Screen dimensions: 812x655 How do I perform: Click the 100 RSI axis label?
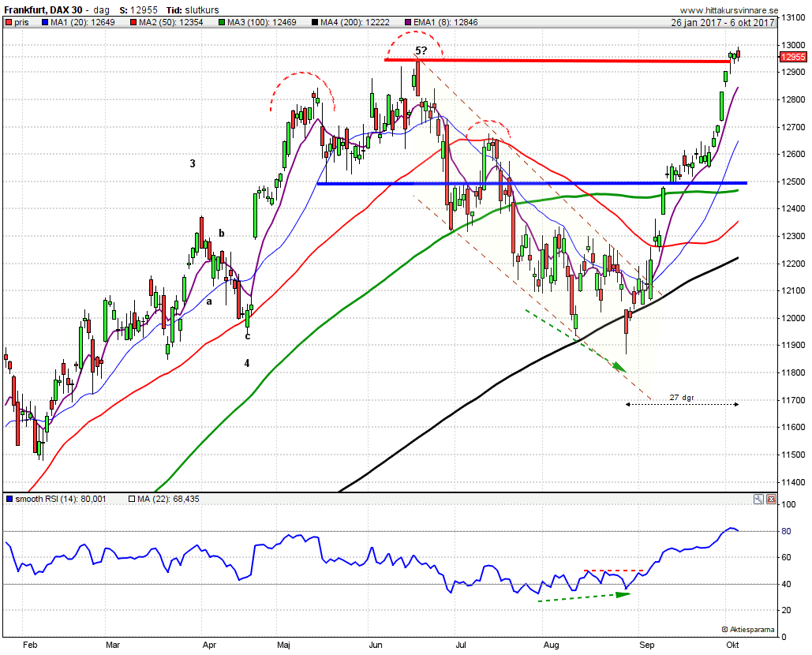point(788,504)
